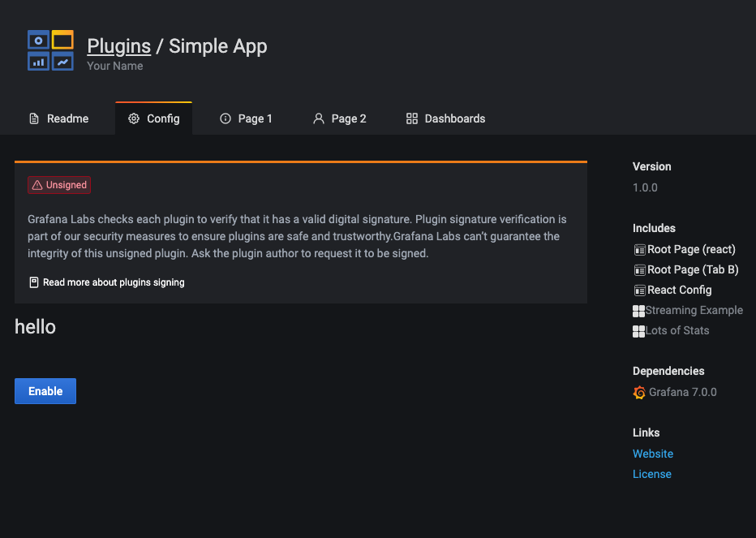
Task: Click the version number 1.0.0
Action: coord(645,187)
